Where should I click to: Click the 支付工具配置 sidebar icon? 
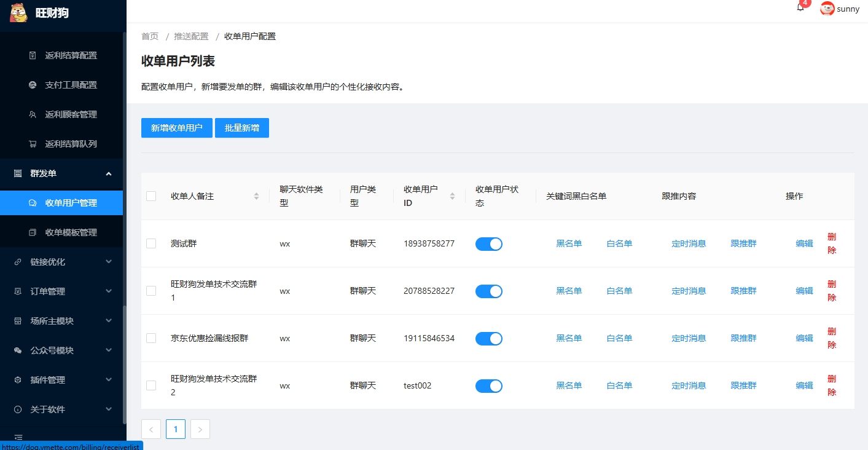(x=33, y=85)
